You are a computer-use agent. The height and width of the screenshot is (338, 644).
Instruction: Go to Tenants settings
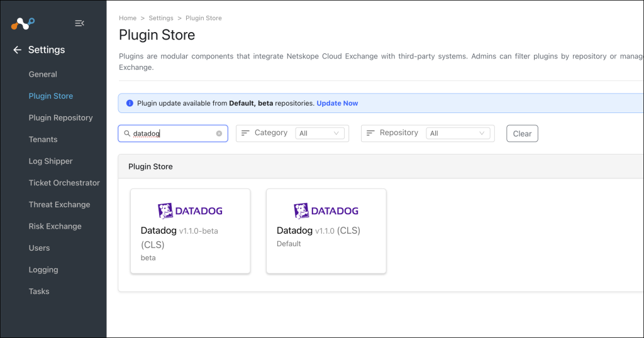pos(43,139)
